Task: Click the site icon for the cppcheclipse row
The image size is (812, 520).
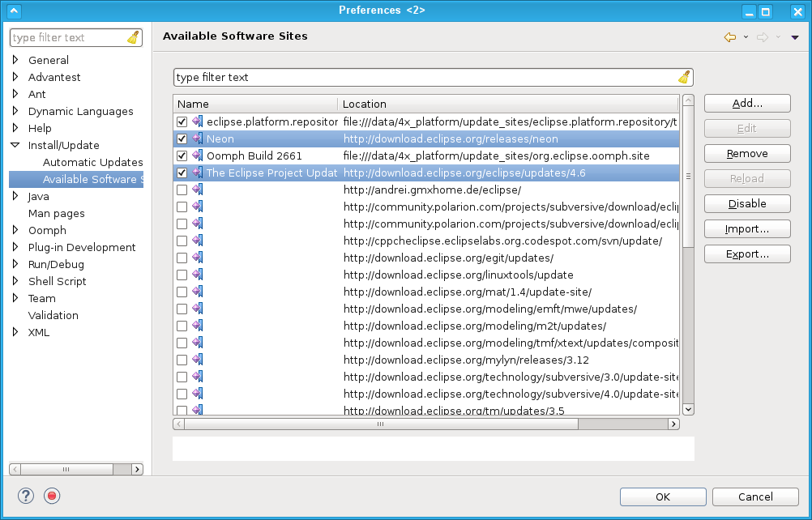Action: click(x=197, y=240)
